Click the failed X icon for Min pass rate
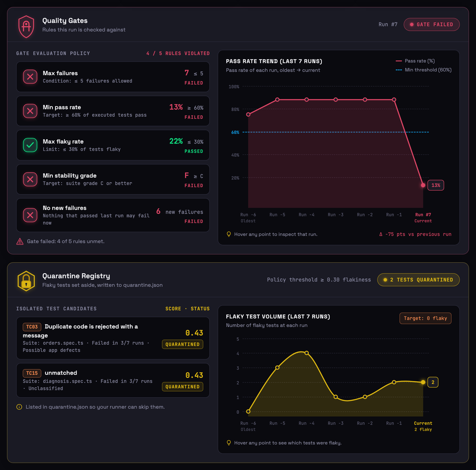The image size is (476, 470). coord(30,111)
